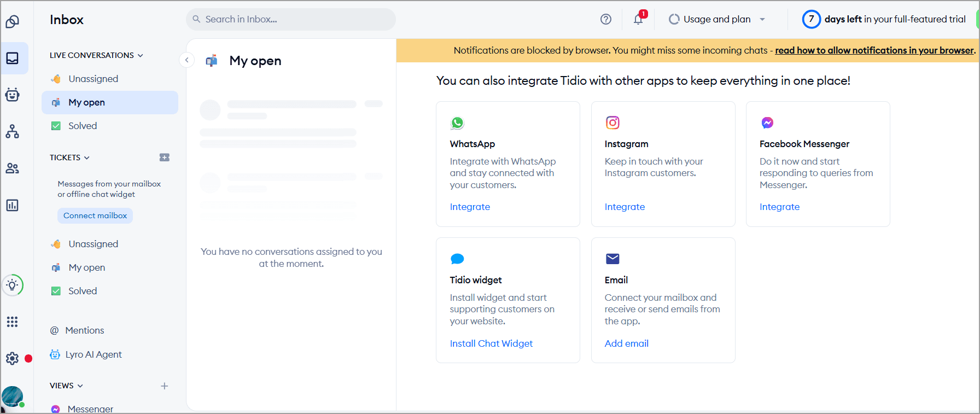
Task: Click the Connect mailbox button
Action: tap(95, 215)
